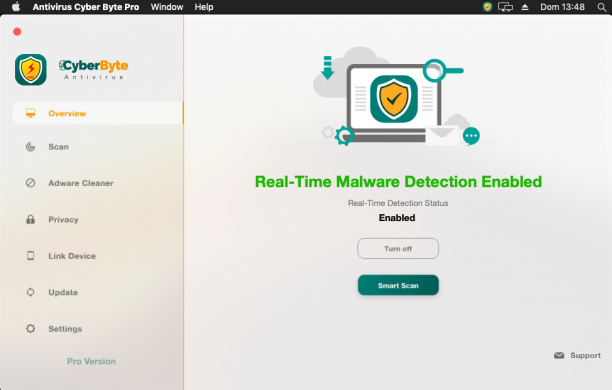Screen dimensions: 612x390
Task: Click the antivirus shield menu bar status icon
Action: (487, 7)
